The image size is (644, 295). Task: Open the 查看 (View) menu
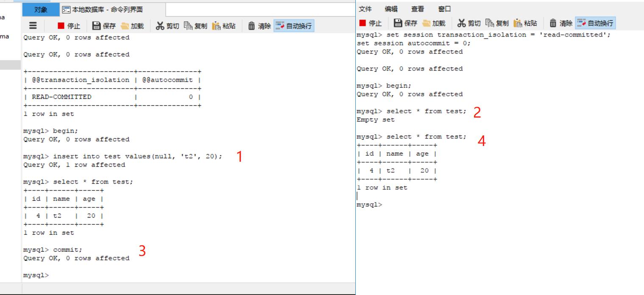(417, 9)
